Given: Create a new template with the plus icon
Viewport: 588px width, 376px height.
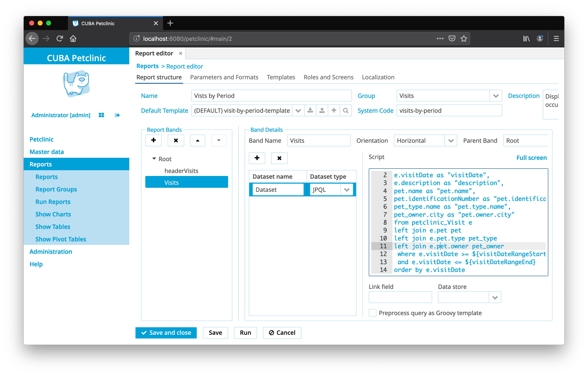Looking at the screenshot, I should (x=334, y=110).
